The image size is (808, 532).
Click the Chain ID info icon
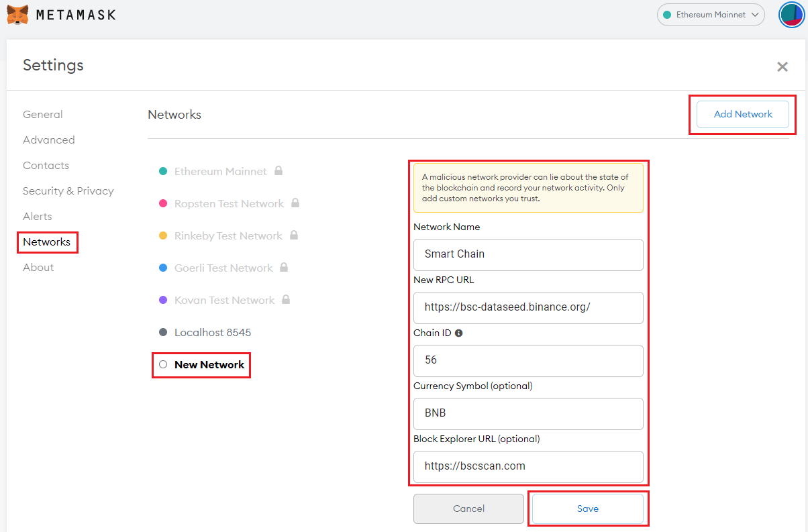(459, 333)
